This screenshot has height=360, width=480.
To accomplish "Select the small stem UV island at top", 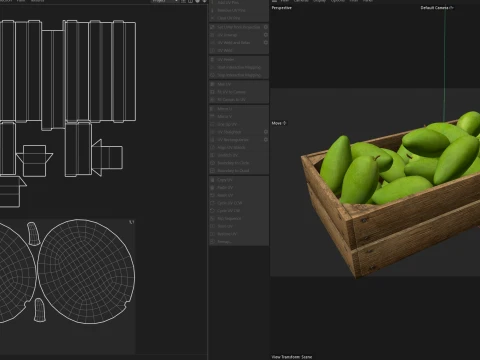I will [x=33, y=234].
